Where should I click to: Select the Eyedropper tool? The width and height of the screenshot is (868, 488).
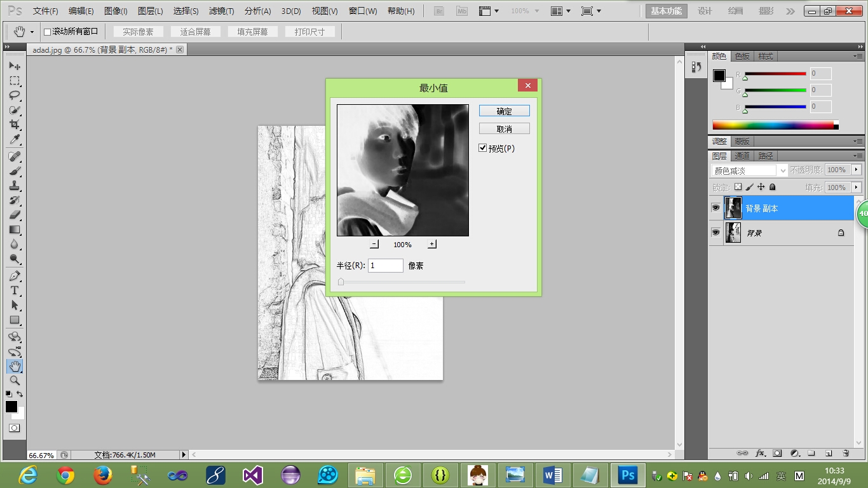[x=15, y=139]
